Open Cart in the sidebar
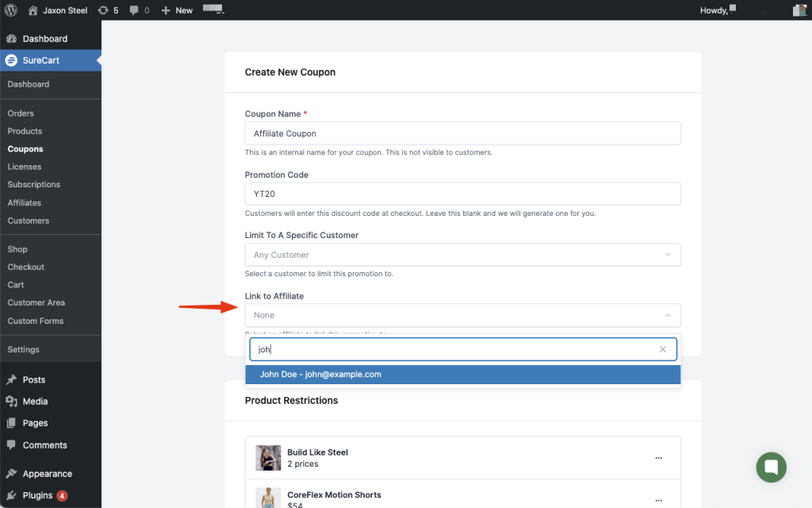Image resolution: width=812 pixels, height=508 pixels. click(16, 285)
